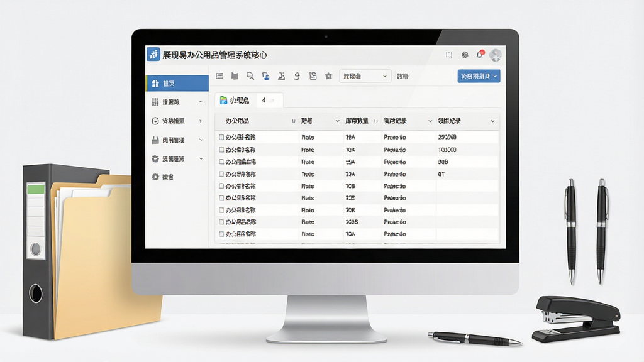
Task: Click the grid icon in sidebar
Action: tap(155, 102)
